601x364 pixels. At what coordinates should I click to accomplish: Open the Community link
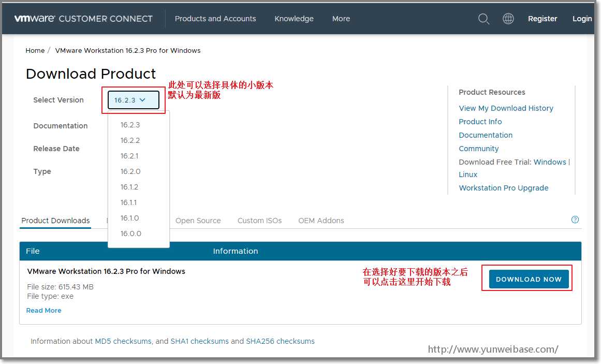tap(479, 149)
